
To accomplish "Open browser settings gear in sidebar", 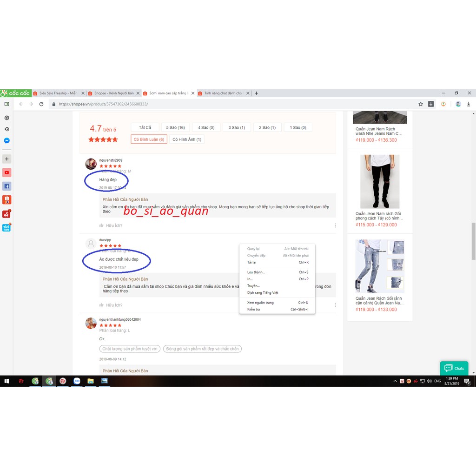I will click(x=7, y=118).
